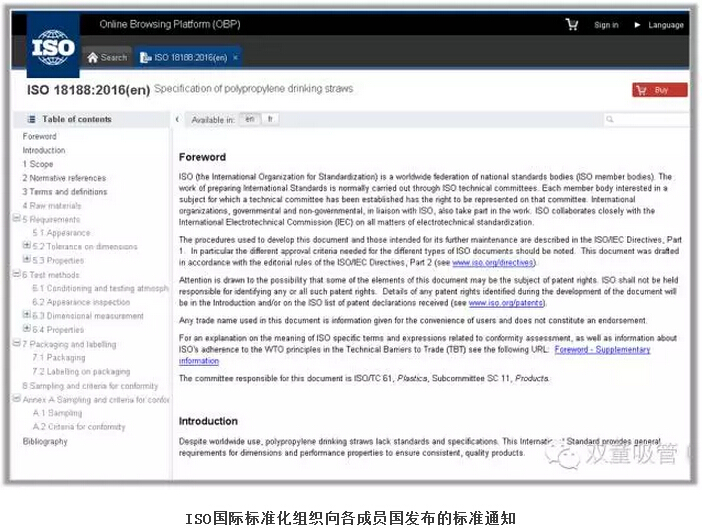Select Bibliography in table of contents

(45, 441)
